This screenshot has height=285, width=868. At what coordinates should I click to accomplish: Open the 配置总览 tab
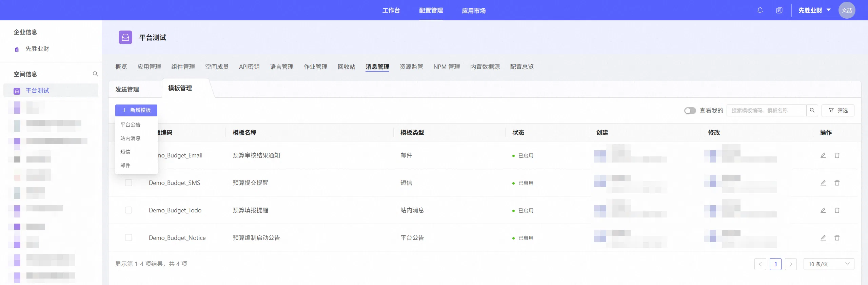522,67
